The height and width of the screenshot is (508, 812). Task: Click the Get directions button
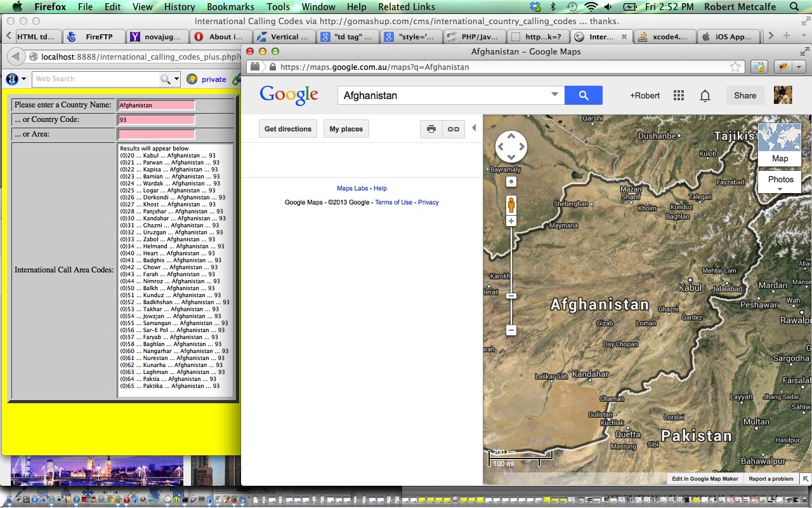point(288,129)
